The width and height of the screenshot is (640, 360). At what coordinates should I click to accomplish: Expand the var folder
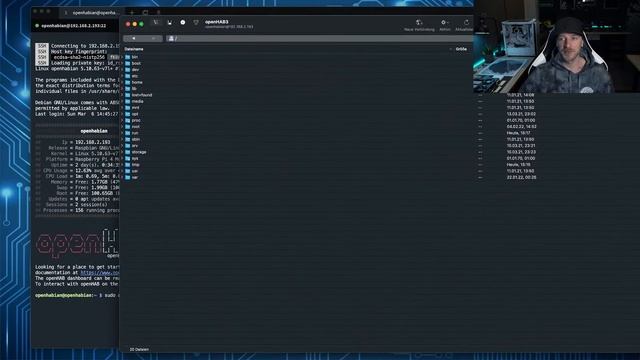click(122, 178)
